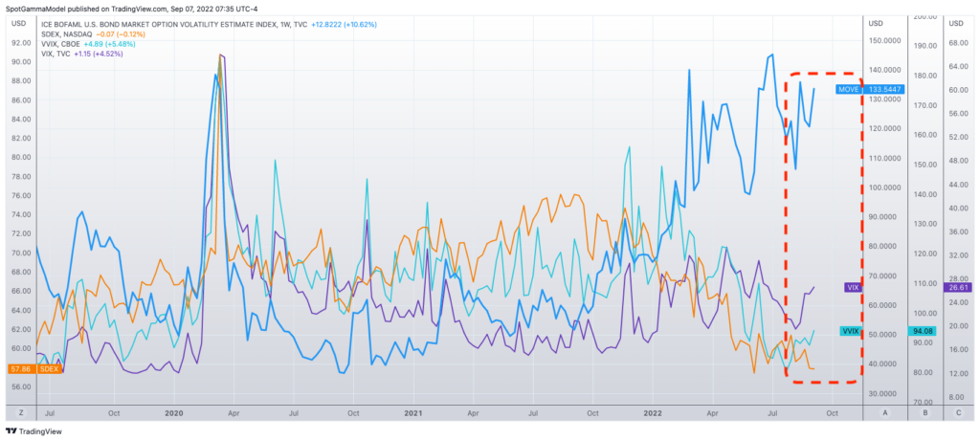The image size is (980, 441).
Task: Click the teal VVIX series label
Action: [x=850, y=331]
